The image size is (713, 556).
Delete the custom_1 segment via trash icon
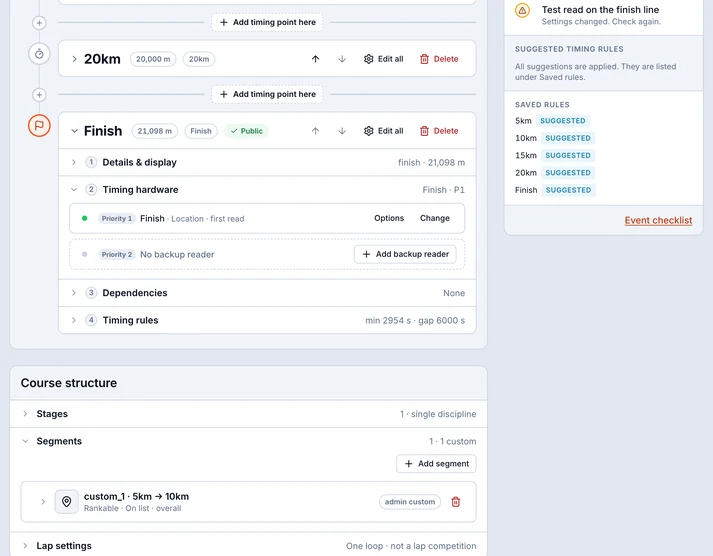click(x=455, y=502)
